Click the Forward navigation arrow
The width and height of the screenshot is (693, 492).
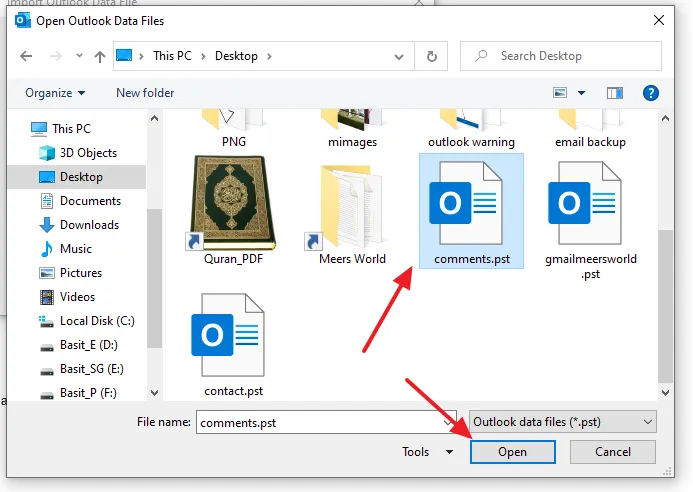coord(56,56)
